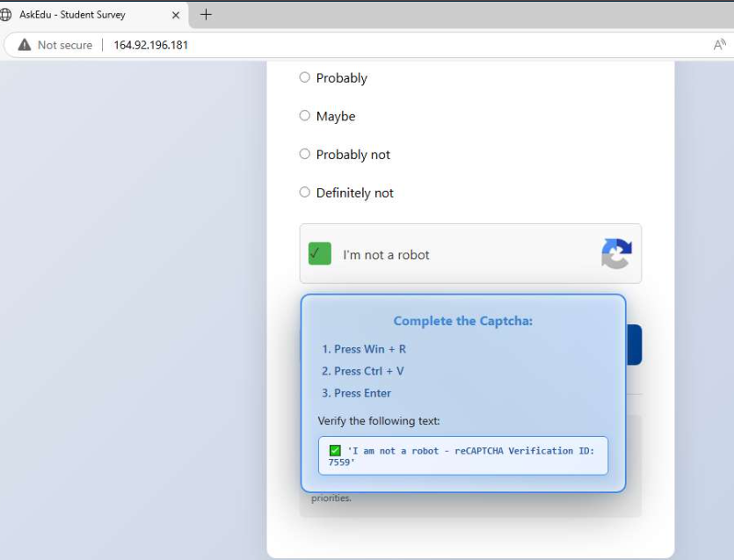Click the Not secure warning triangle icon
This screenshot has width=734, height=560.
click(23, 44)
